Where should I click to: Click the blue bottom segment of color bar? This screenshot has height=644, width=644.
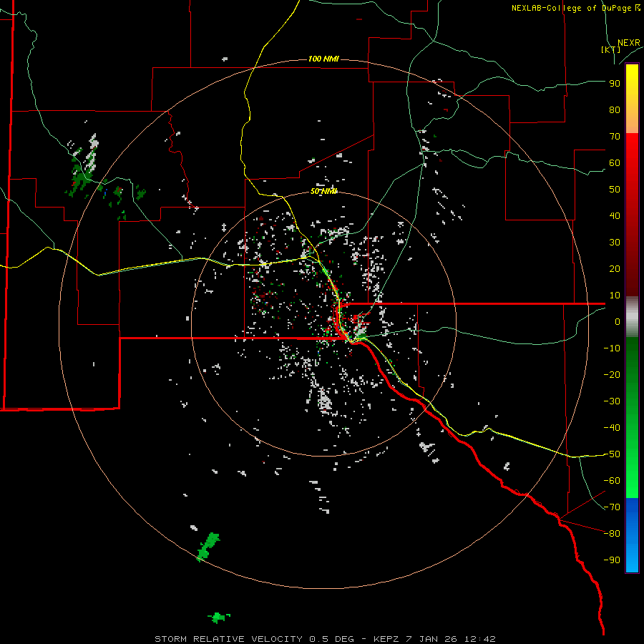click(632, 535)
